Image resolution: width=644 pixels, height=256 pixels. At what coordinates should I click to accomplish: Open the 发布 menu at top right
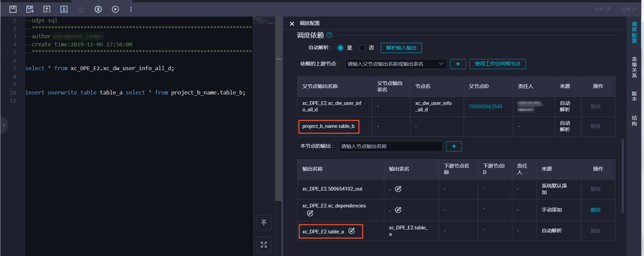click(x=602, y=9)
